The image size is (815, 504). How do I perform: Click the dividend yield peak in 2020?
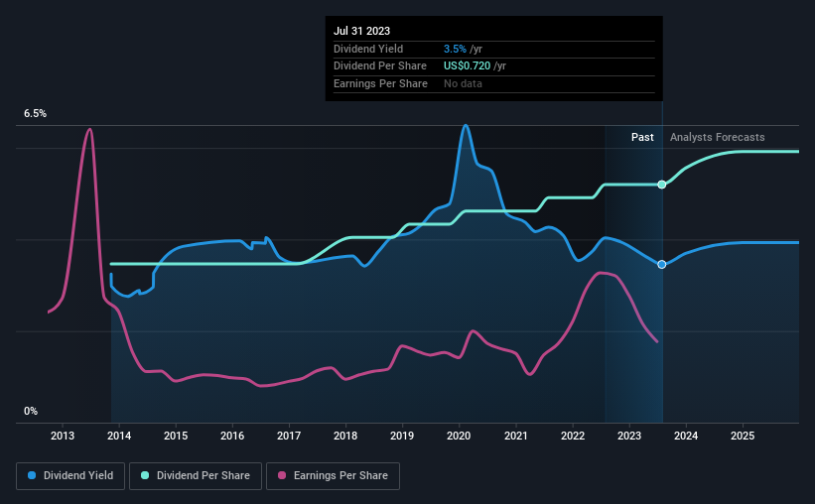[x=466, y=125]
